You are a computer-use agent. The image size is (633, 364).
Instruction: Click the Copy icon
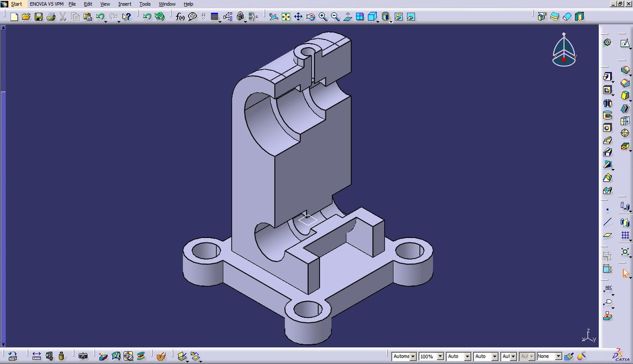point(75,17)
